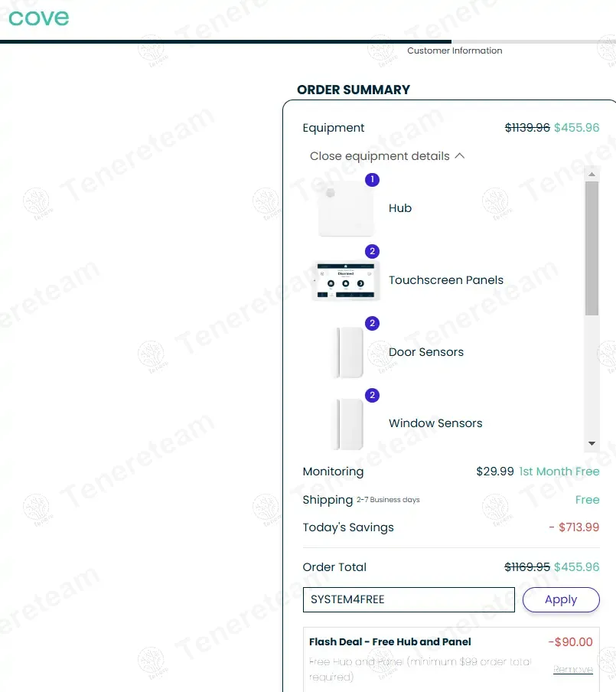Collapse the equipment details list
The image size is (616, 692).
click(x=380, y=156)
